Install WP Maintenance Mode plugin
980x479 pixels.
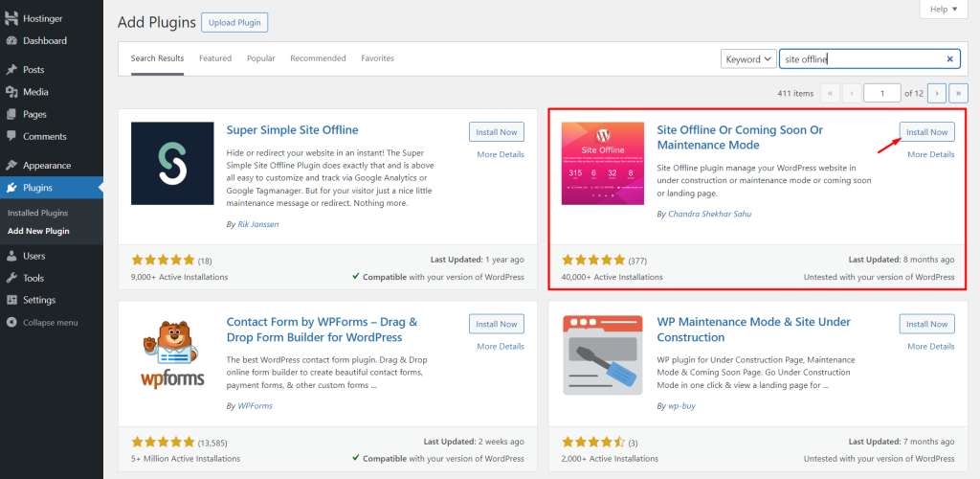[927, 324]
